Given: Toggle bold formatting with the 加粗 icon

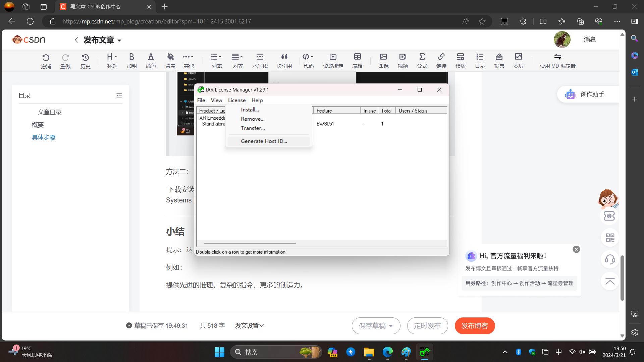Looking at the screenshot, I should [x=131, y=60].
